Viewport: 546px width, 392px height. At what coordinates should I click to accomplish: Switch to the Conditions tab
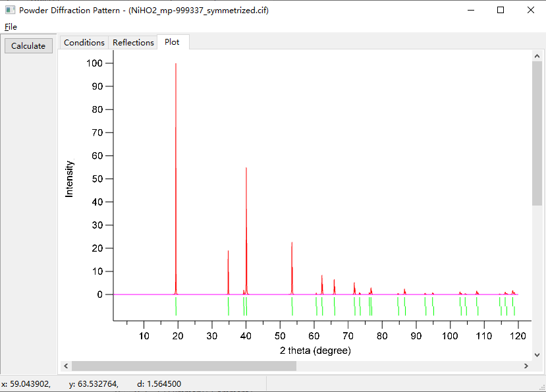point(84,42)
